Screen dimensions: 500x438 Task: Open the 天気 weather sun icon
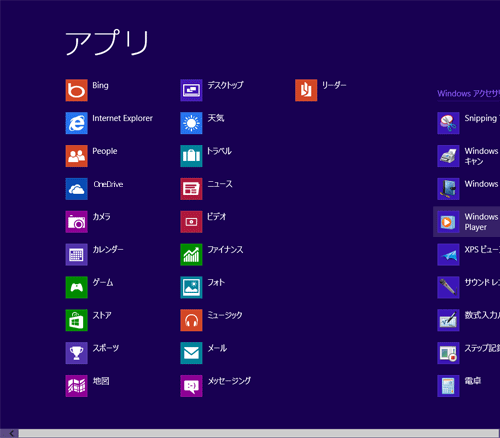191,123
